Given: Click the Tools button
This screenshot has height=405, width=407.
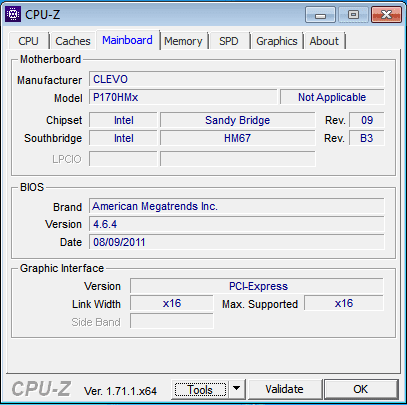Looking at the screenshot, I should [200, 389].
